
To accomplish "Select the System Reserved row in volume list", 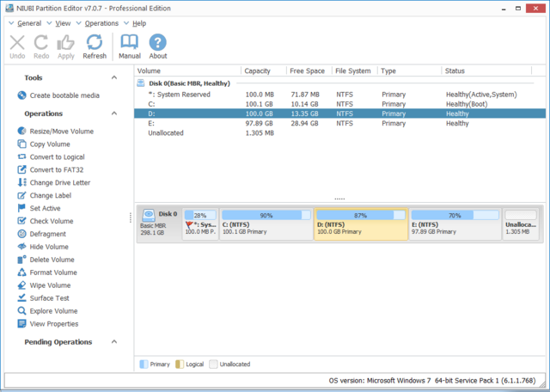I will tap(339, 95).
